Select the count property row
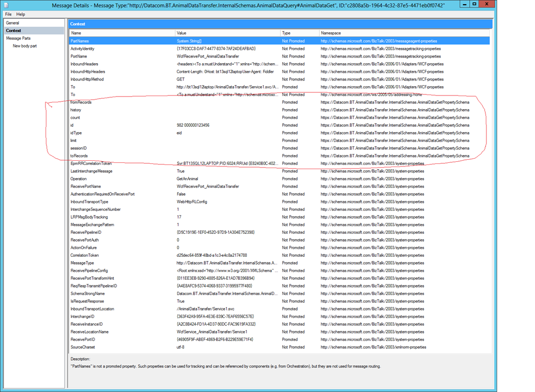 [x=280, y=117]
